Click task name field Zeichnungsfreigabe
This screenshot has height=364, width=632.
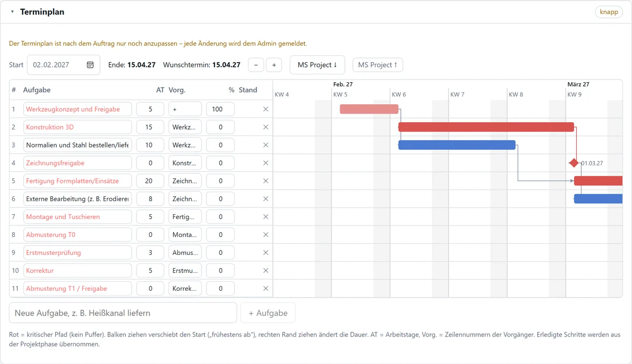pos(77,163)
